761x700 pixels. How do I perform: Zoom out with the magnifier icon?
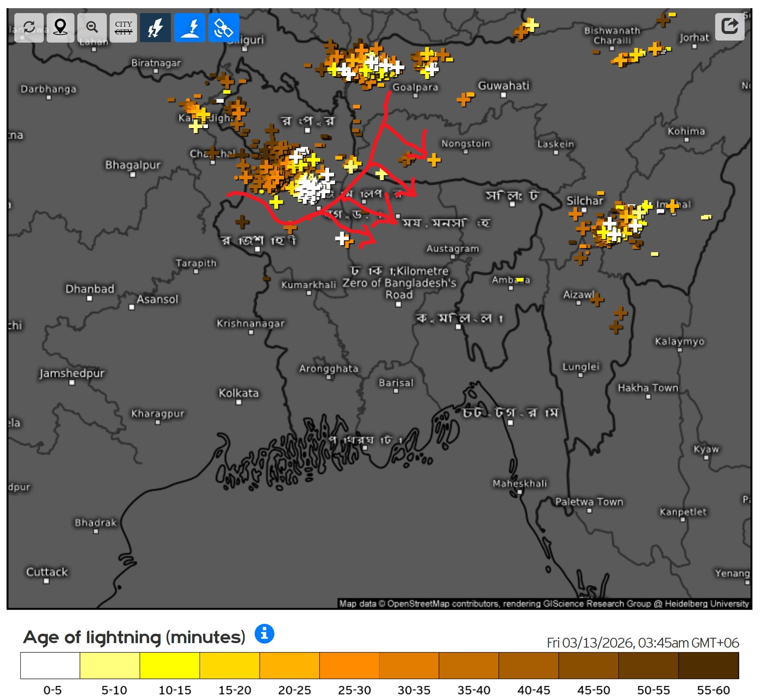[92, 27]
